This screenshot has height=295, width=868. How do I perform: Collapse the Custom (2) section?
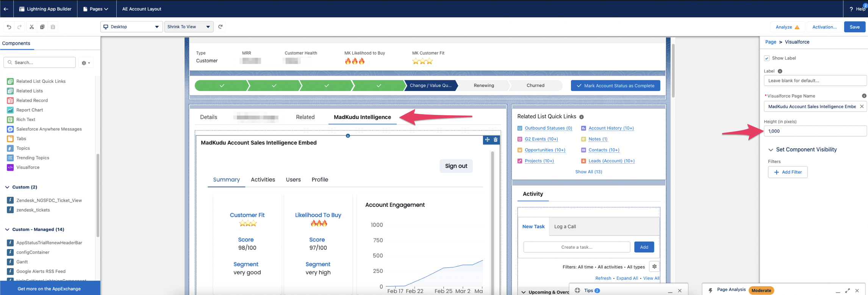[7, 187]
